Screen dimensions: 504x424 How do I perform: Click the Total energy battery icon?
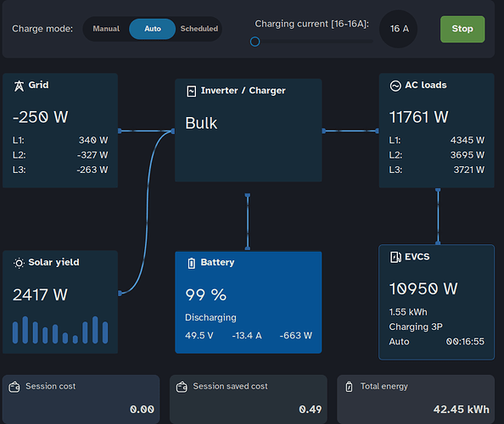349,387
